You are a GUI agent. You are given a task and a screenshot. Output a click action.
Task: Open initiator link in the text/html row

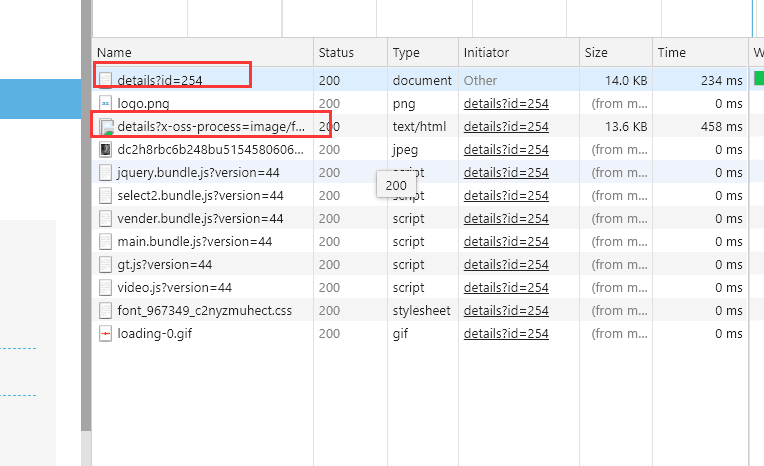tap(506, 126)
